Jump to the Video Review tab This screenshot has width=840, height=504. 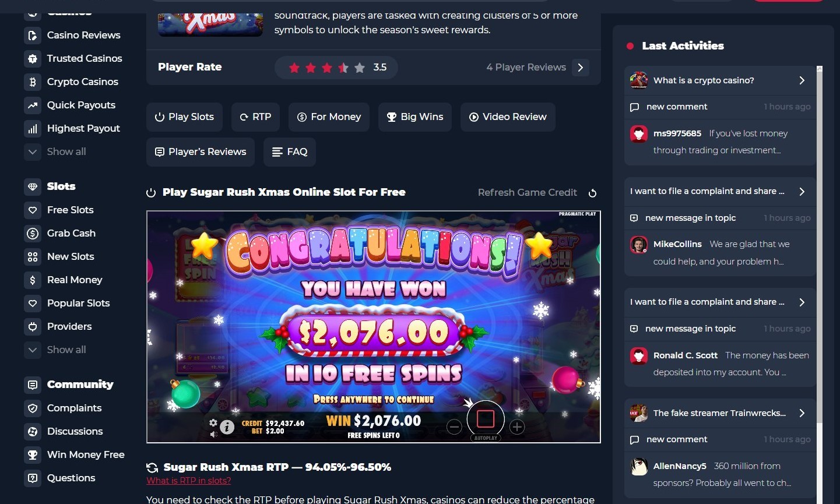(x=508, y=117)
